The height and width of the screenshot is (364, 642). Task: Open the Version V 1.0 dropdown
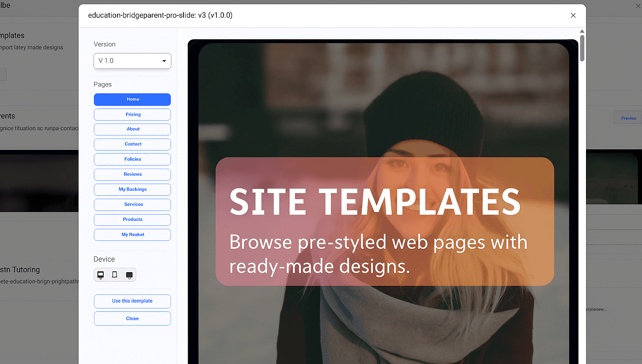132,61
